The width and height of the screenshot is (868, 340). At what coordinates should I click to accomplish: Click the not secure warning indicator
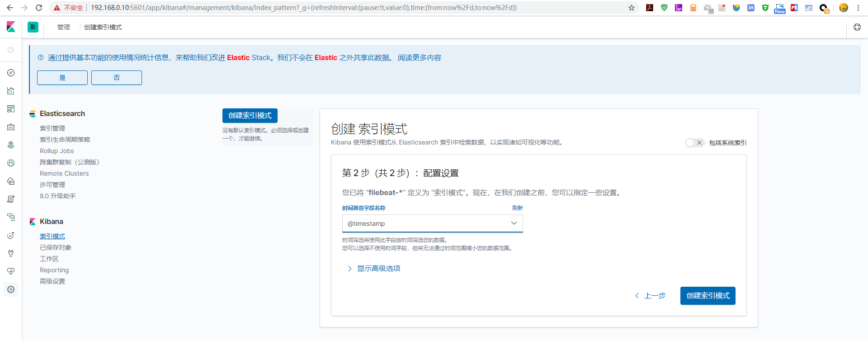tap(69, 8)
